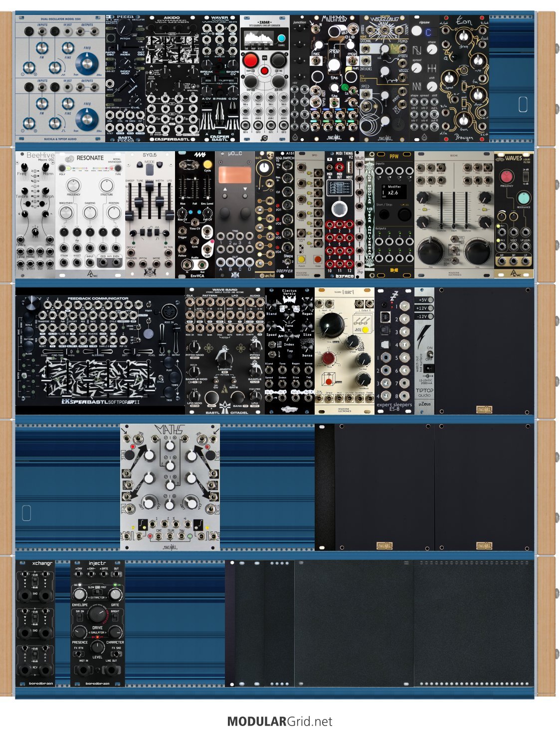560x732 pixels.
Task: Select the xchangr module
Action: pos(35,624)
